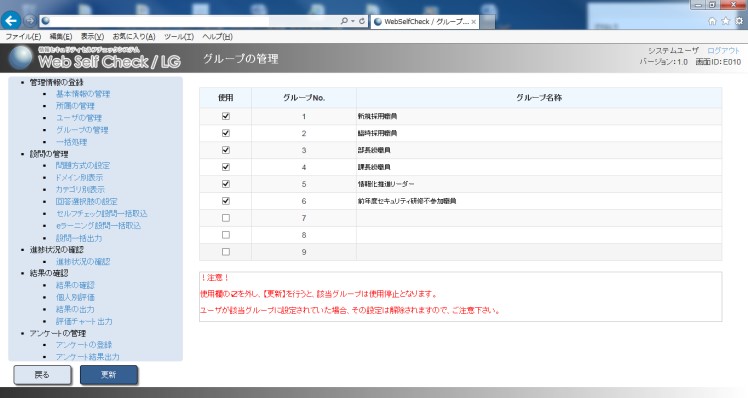
Task: Open the 評価チャート出力 link
Action: click(84, 321)
